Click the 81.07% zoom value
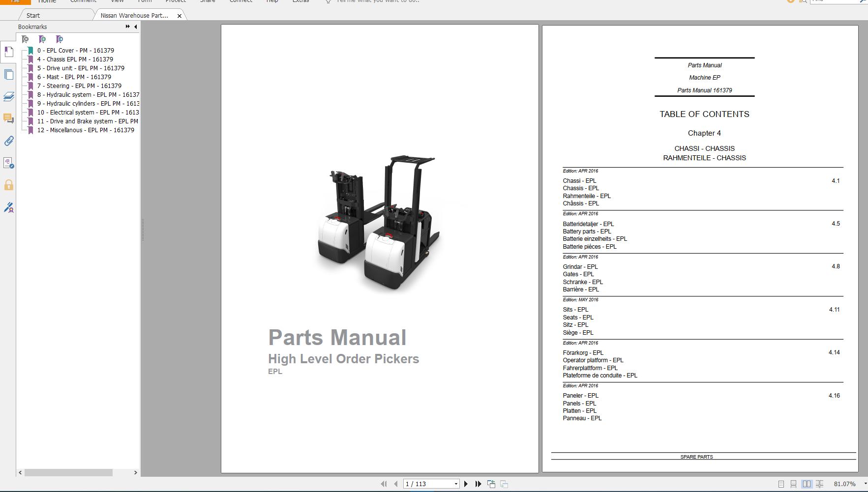The height and width of the screenshot is (492, 868). click(x=845, y=484)
